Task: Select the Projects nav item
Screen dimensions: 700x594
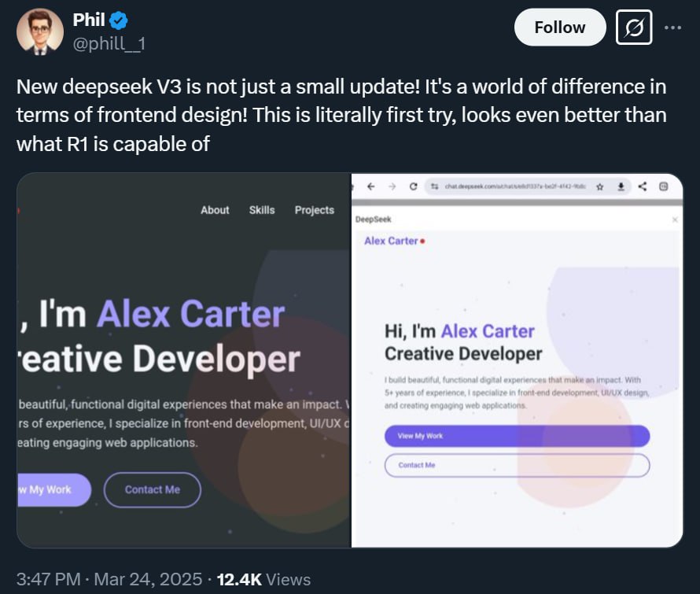Action: (315, 210)
